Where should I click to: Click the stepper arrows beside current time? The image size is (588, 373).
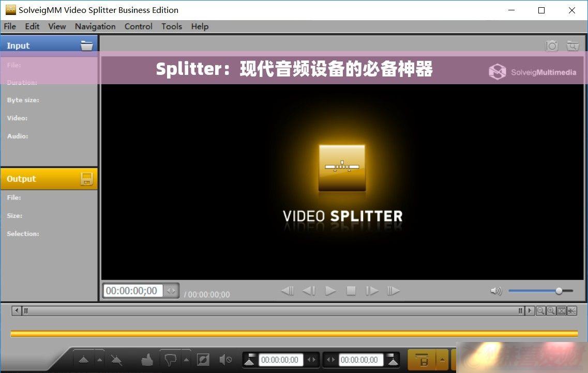click(171, 291)
